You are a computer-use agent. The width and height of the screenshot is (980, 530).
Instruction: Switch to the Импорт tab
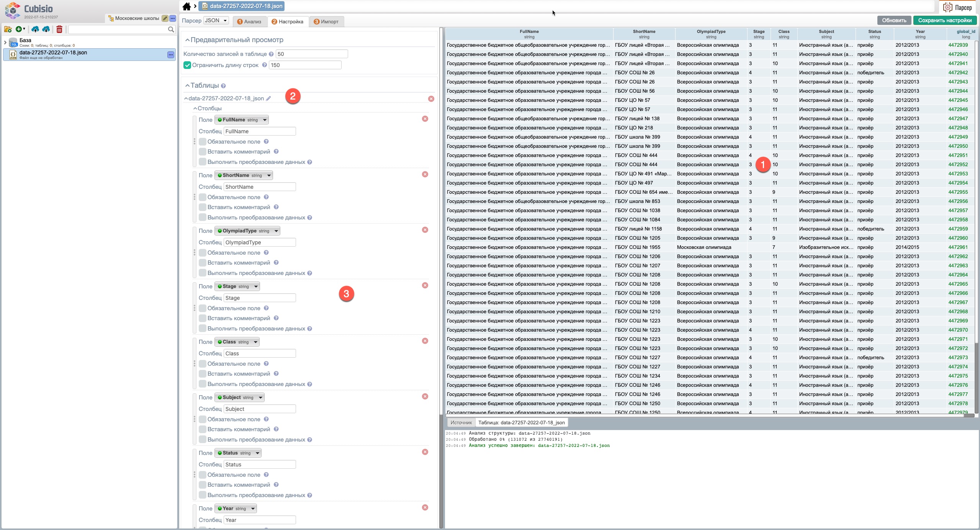[x=326, y=22]
